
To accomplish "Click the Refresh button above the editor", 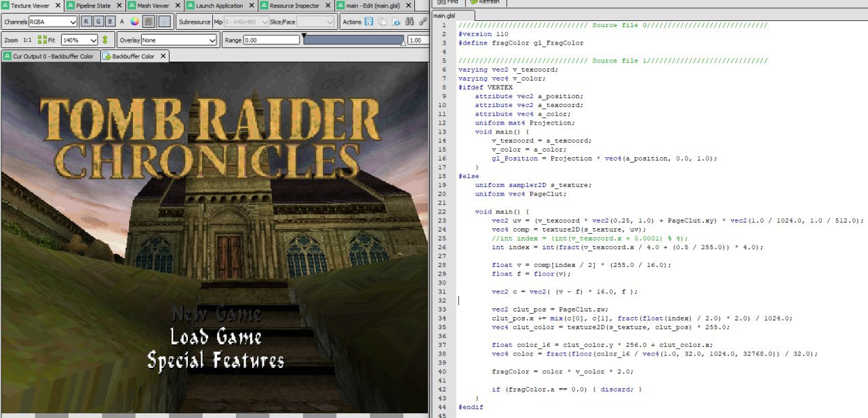I will pos(484,2).
